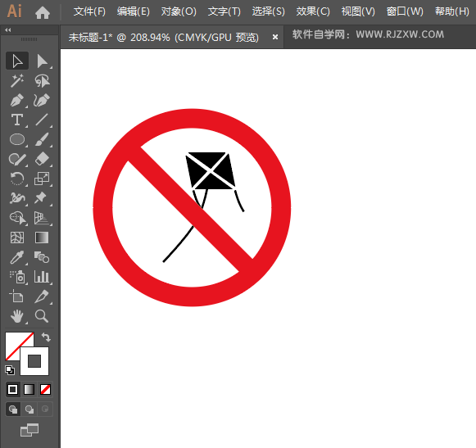This screenshot has height=448, width=476.
Task: Select the Magic Wand tool
Action: click(17, 81)
